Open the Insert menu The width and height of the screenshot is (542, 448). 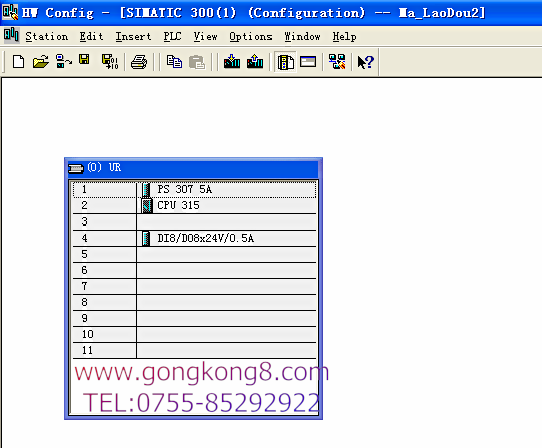click(x=133, y=36)
